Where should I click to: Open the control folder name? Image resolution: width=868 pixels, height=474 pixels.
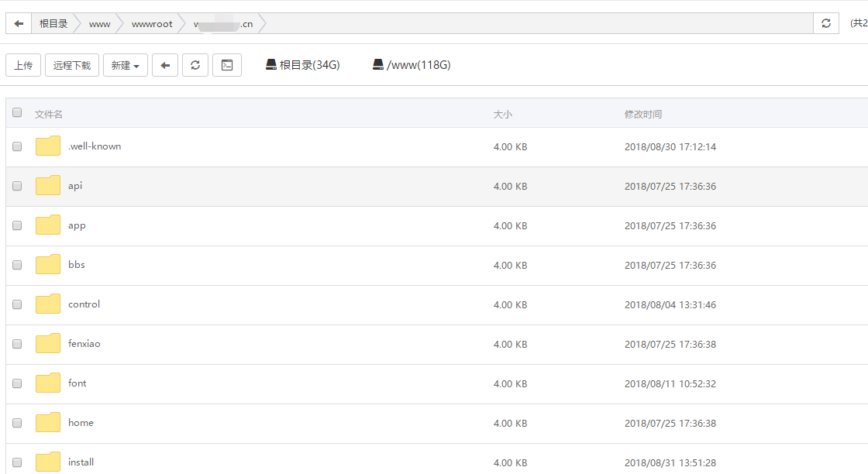pos(84,304)
